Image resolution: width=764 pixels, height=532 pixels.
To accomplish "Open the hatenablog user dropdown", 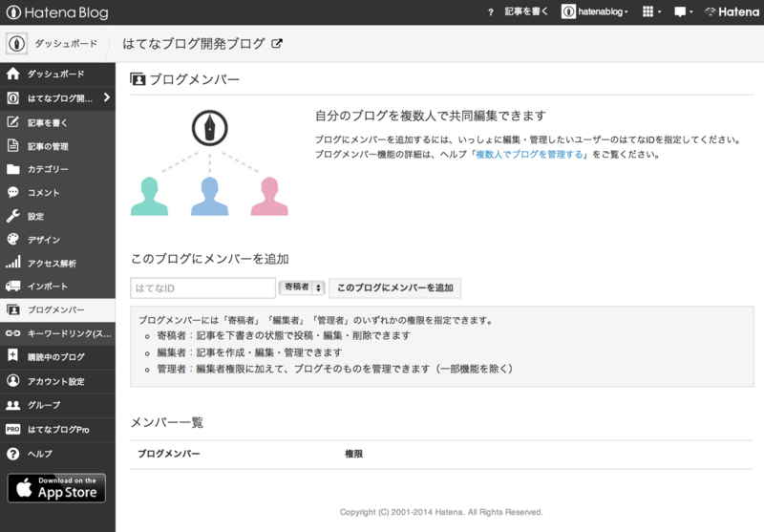I will pyautogui.click(x=594, y=11).
